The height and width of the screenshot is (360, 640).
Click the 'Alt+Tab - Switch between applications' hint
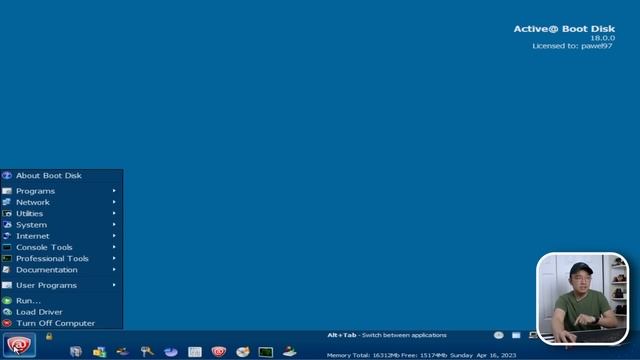click(387, 335)
